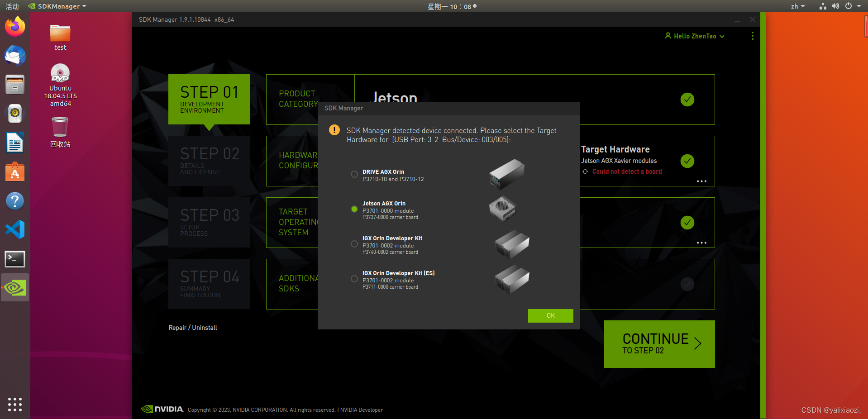Click the ellipsis icon on Target Hardware card

click(701, 181)
